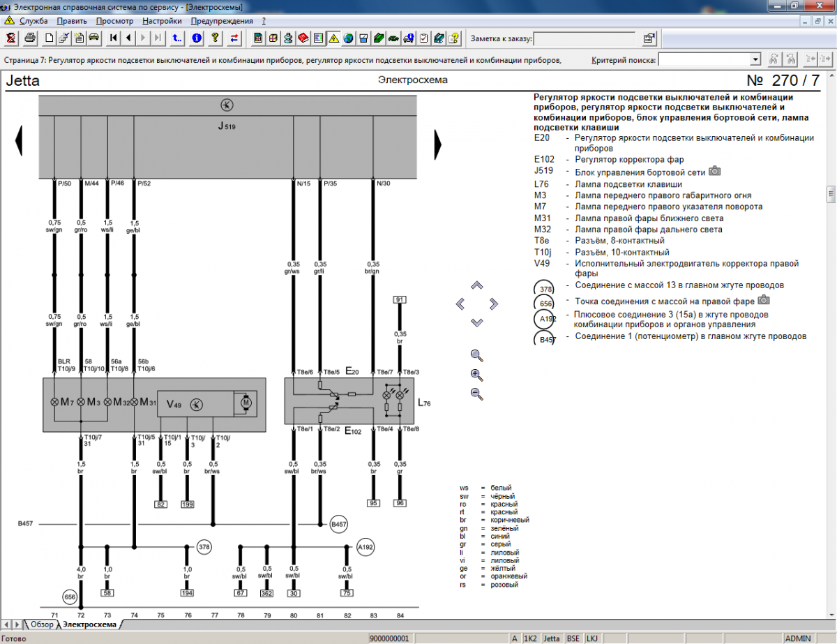Click the red crossed-out exit icon

click(11, 38)
